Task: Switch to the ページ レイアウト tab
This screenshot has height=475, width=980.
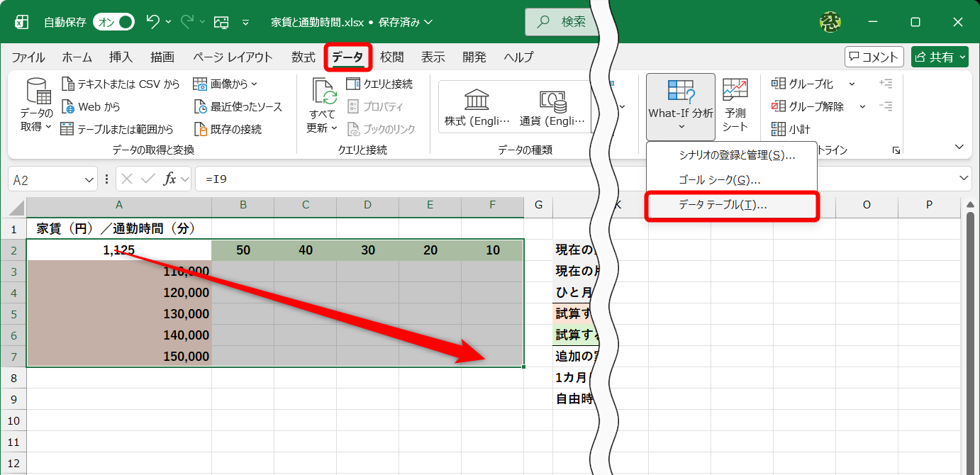Action: (x=233, y=57)
